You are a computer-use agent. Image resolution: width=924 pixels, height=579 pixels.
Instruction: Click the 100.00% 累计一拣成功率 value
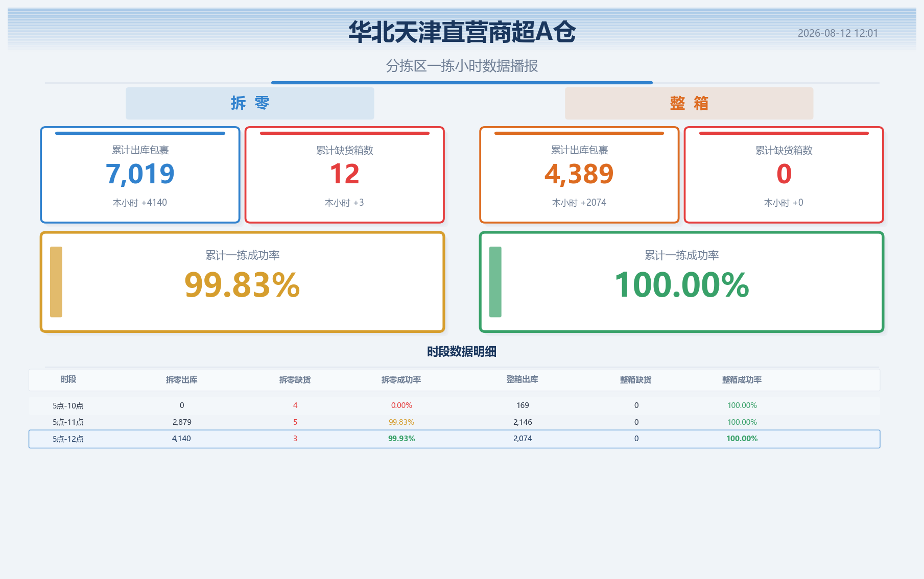(x=682, y=285)
